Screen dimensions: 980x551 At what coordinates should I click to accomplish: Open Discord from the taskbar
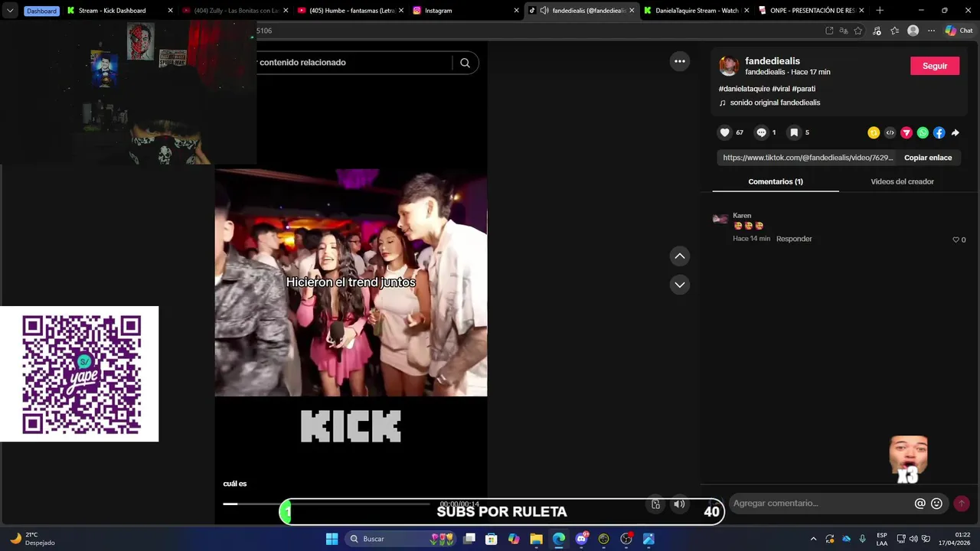coord(581,539)
